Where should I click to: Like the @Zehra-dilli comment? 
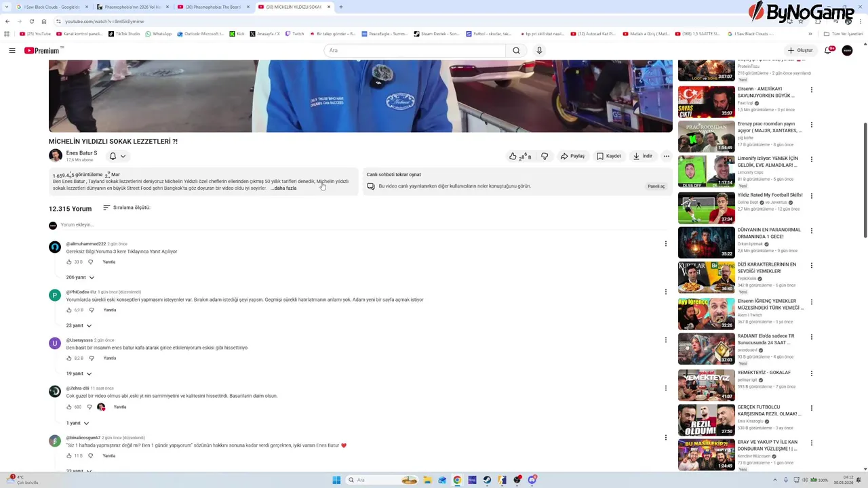(x=69, y=407)
